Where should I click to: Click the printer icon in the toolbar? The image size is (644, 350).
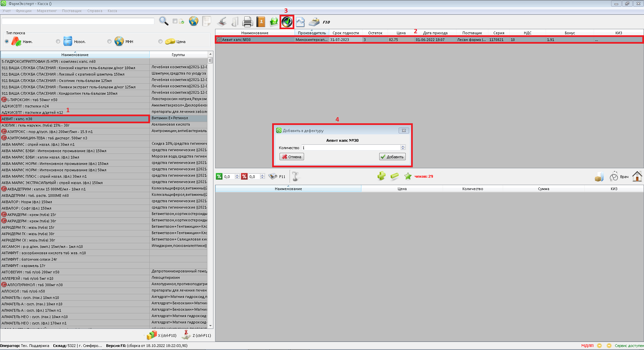coord(247,22)
